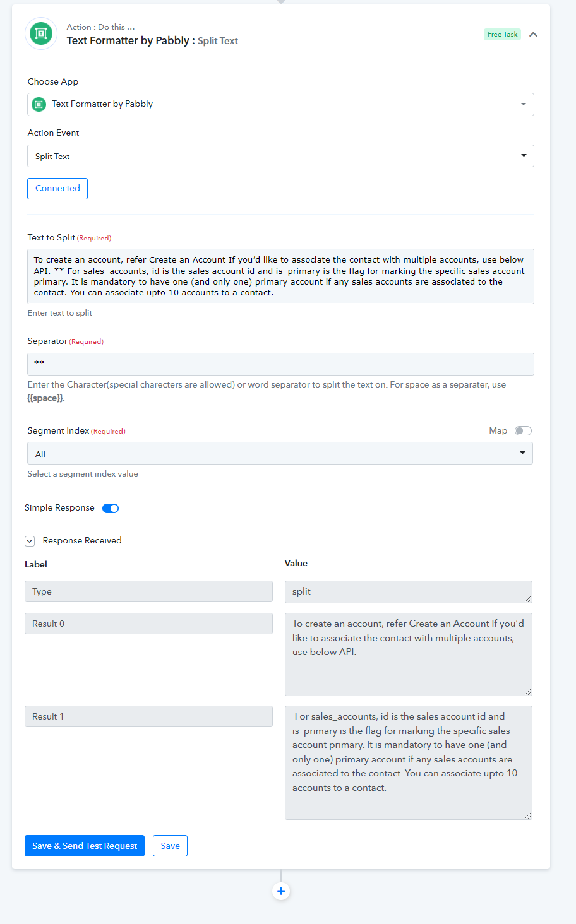Turn off the Simple Response toggle

pos(111,508)
